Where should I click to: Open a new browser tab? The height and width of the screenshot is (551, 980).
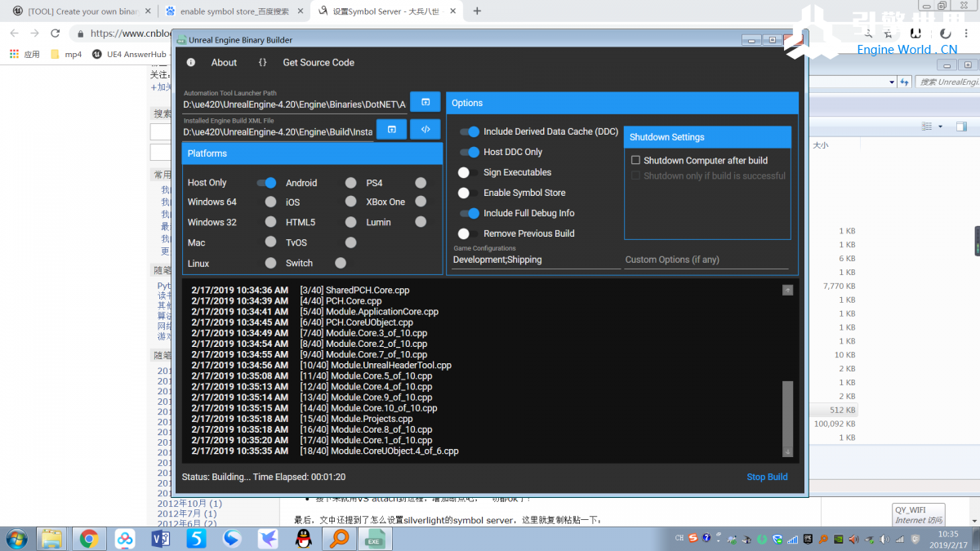[x=477, y=11]
